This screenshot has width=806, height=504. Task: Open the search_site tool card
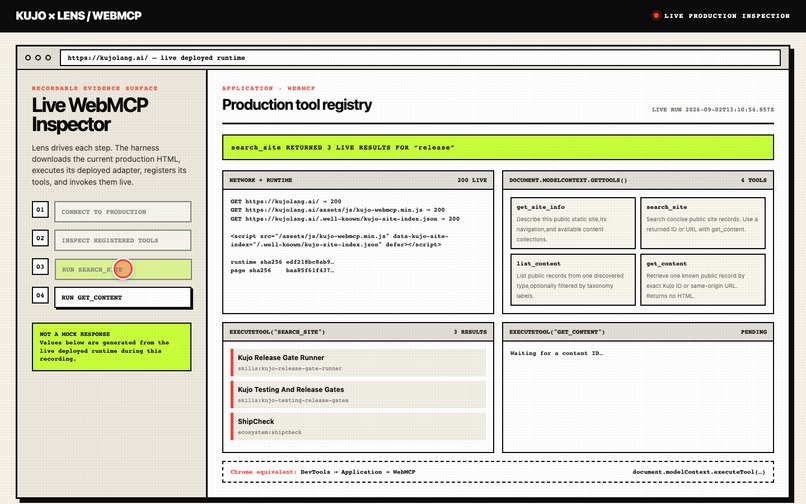[x=703, y=223]
